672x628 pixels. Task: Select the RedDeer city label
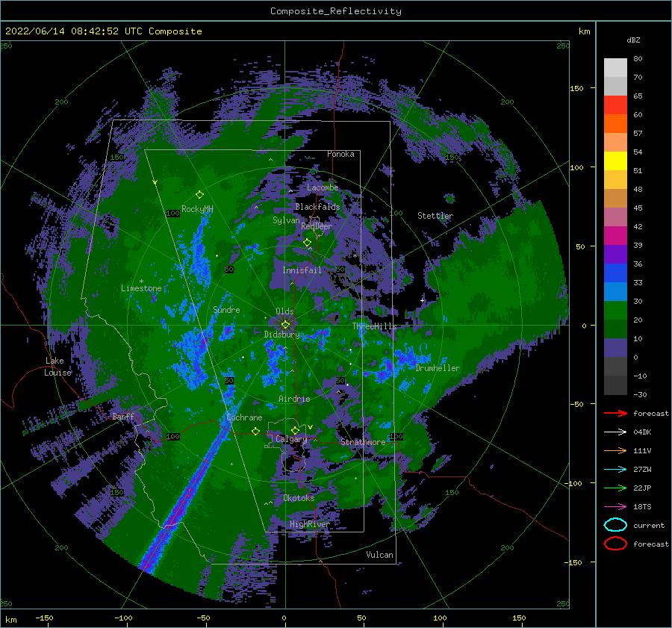click(x=317, y=226)
